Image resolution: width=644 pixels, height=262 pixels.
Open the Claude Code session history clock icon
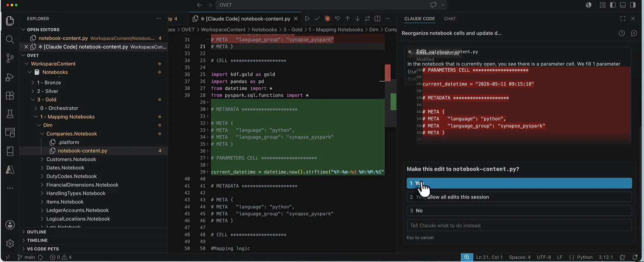(x=622, y=33)
